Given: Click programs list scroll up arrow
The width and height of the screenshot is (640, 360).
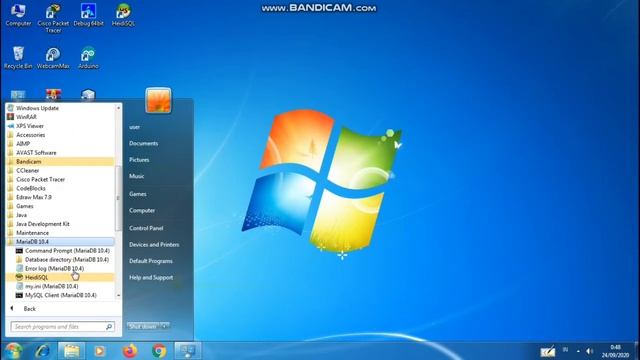Looking at the screenshot, I should 118,108.
